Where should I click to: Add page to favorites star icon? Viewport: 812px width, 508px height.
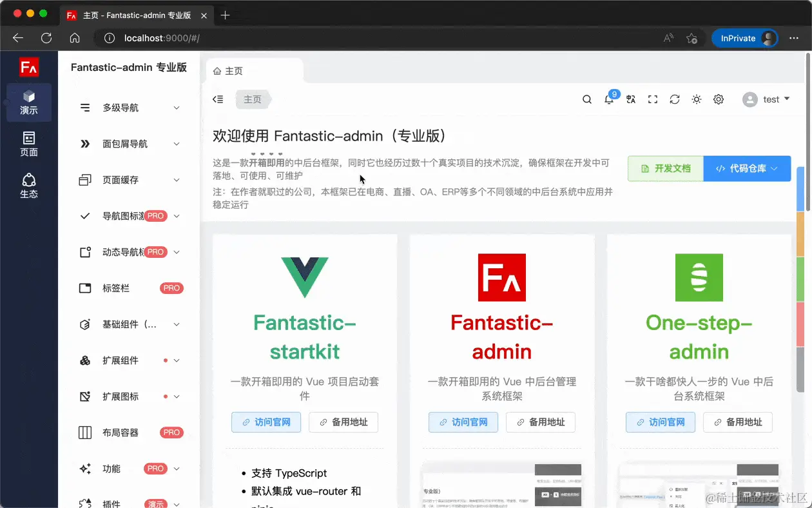691,38
